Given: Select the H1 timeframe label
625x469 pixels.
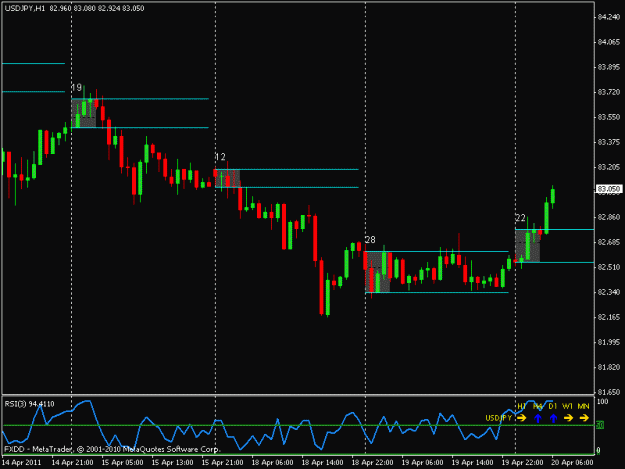Looking at the screenshot, I should 521,406.
